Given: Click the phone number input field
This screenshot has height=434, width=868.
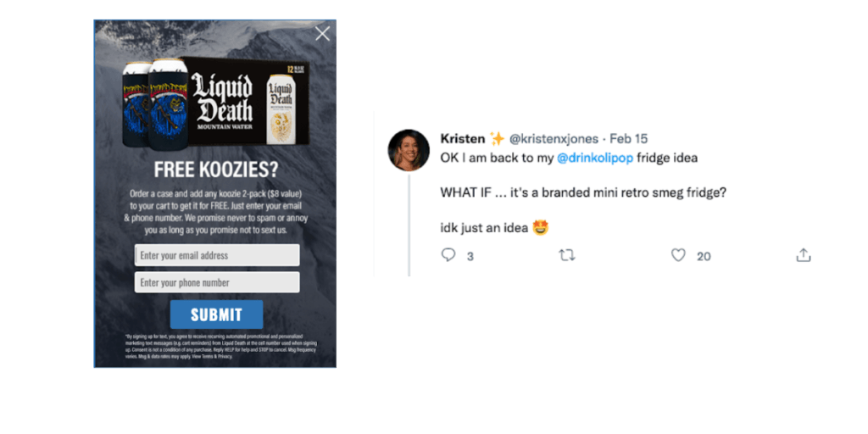Looking at the screenshot, I should click(217, 282).
